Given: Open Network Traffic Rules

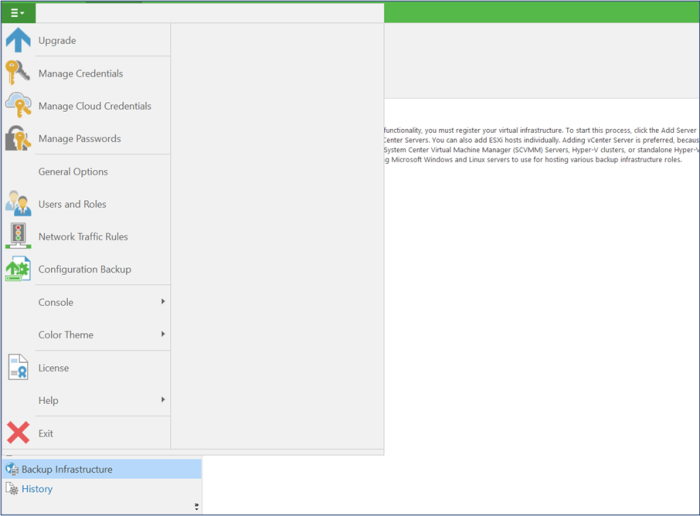Looking at the screenshot, I should click(83, 237).
